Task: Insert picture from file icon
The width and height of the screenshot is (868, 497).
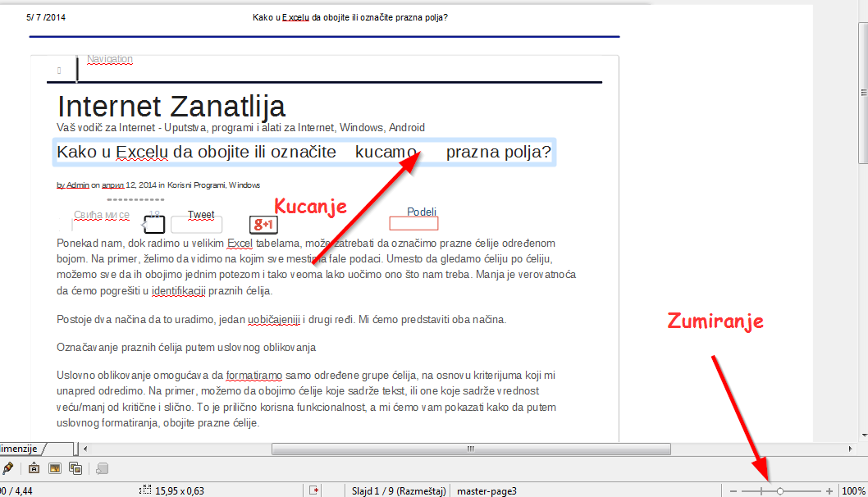Action: pyautogui.click(x=55, y=468)
